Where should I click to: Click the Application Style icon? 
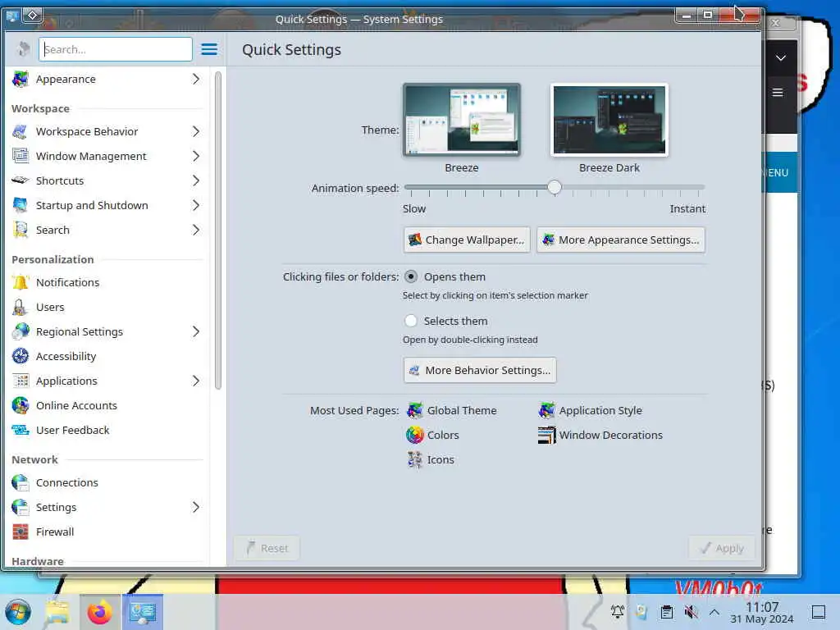coord(546,410)
